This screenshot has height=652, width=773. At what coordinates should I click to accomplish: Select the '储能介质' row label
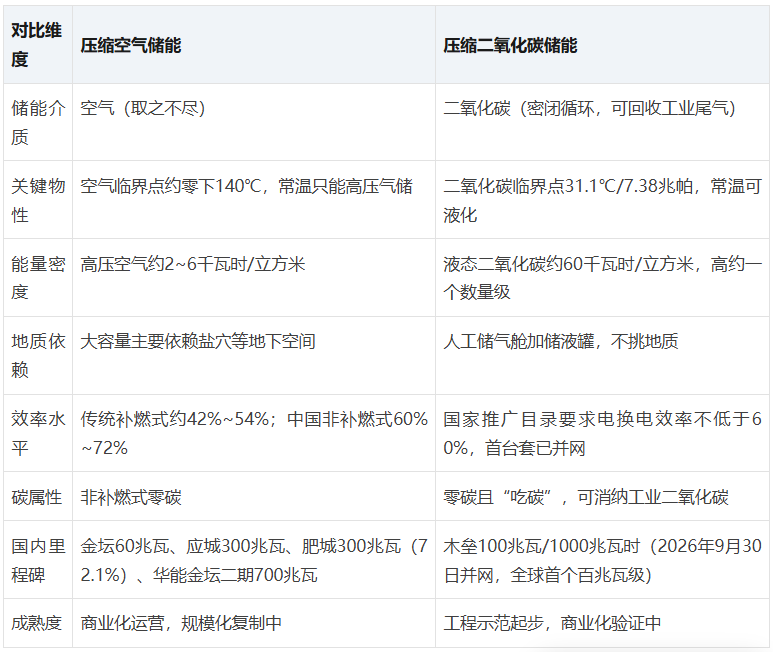pyautogui.click(x=38, y=122)
